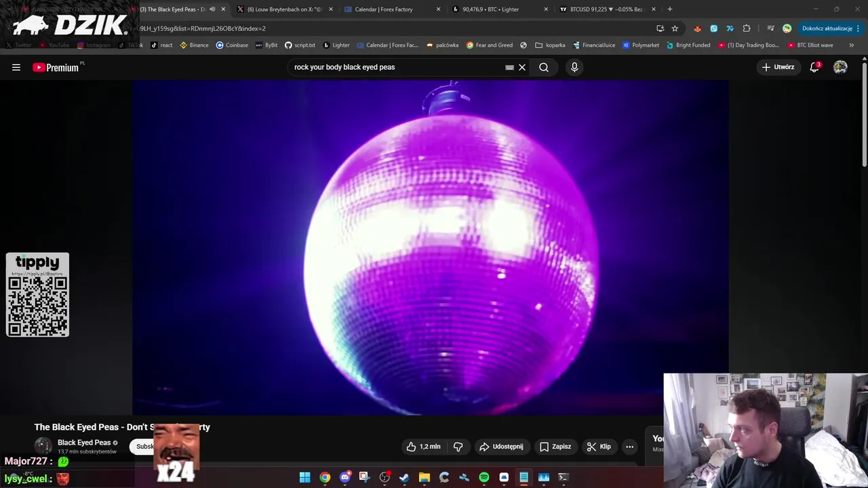Clear the search query with the X
Viewport: 868px width, 488px height.
click(x=522, y=67)
